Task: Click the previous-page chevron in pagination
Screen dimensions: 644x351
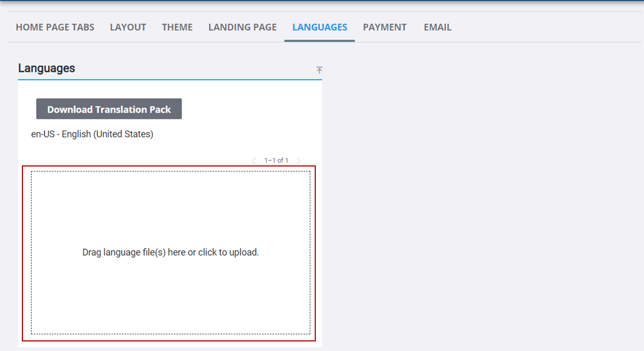Action: tap(254, 160)
